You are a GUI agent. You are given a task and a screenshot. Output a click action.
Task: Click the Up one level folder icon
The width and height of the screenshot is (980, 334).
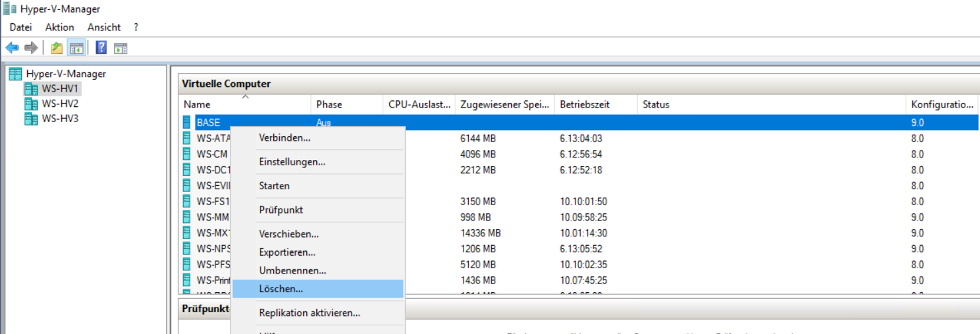[x=57, y=48]
